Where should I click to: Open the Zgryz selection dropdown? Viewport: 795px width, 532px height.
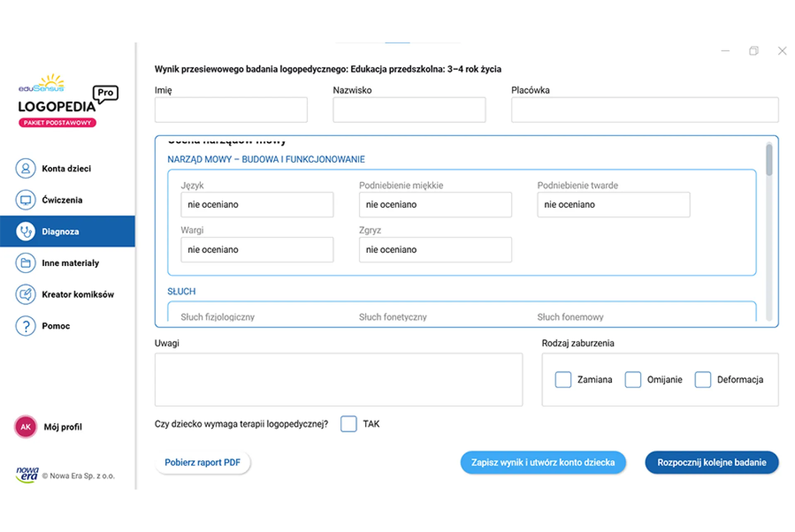coord(435,250)
